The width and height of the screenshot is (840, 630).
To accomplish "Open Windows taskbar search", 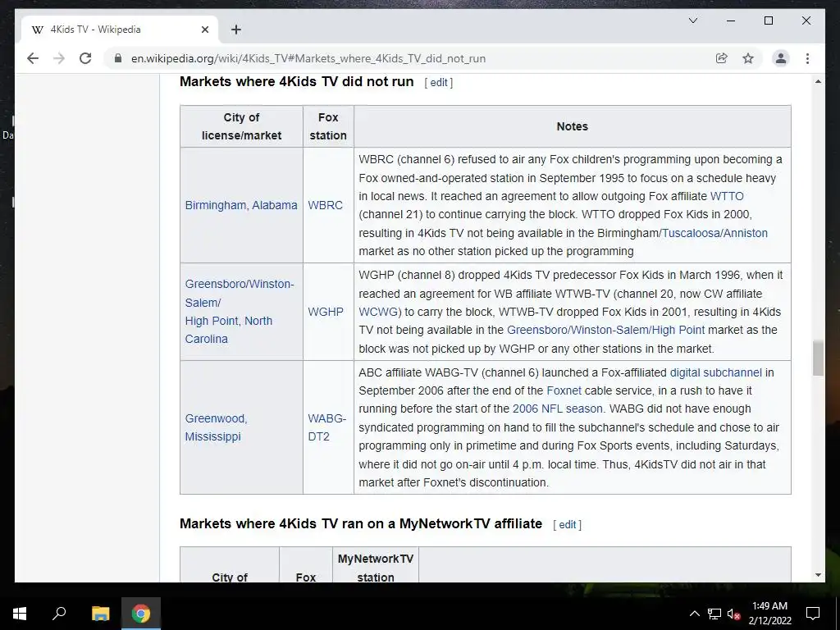I will 59,614.
